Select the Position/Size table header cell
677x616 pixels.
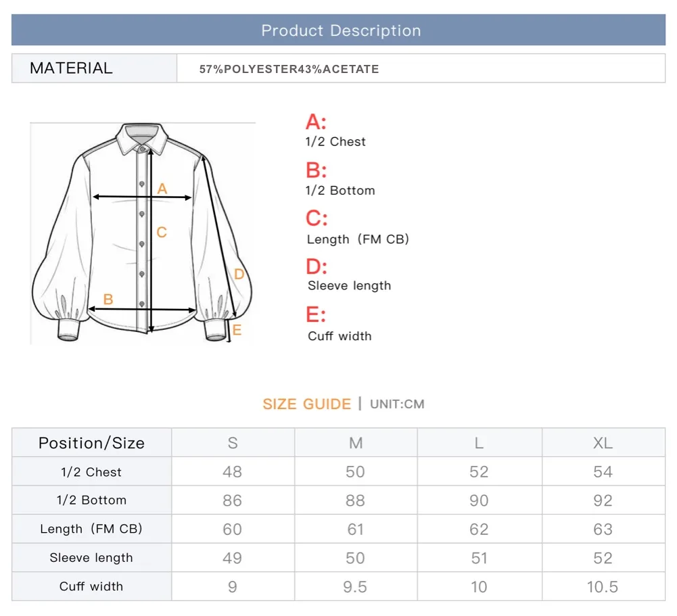point(91,443)
